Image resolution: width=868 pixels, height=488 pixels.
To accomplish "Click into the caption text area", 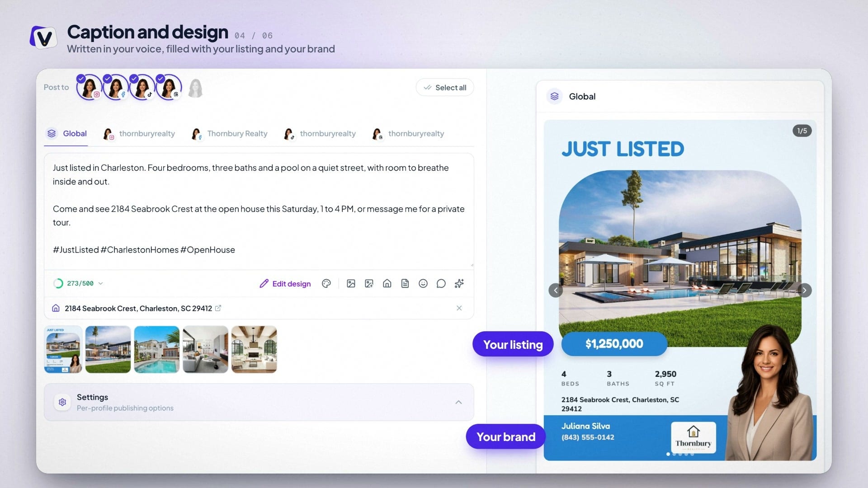I will pos(259,210).
